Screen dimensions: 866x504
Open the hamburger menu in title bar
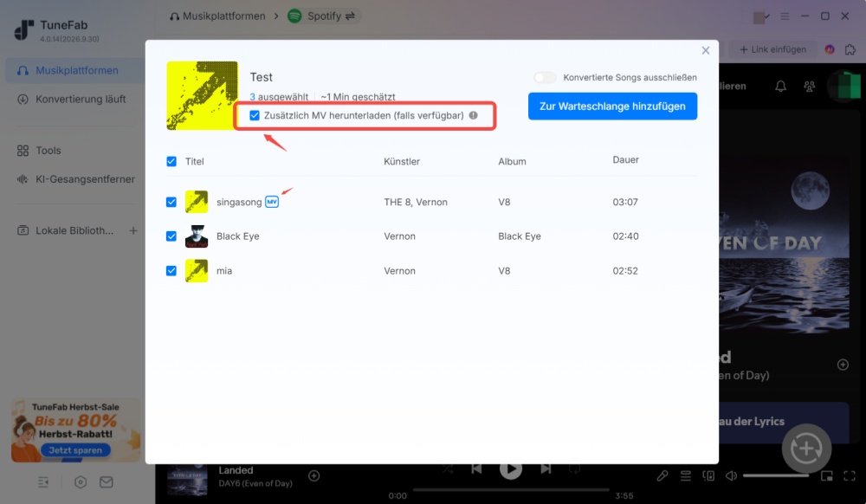point(785,16)
